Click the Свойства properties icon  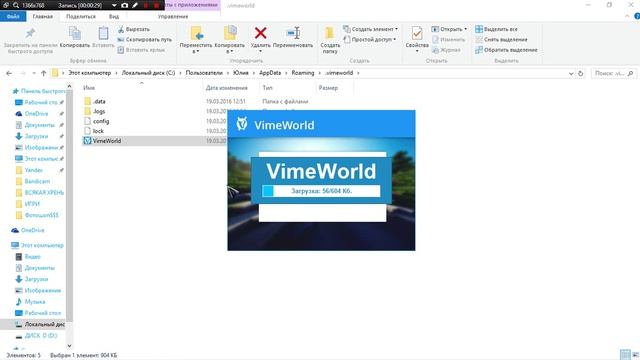click(x=417, y=33)
